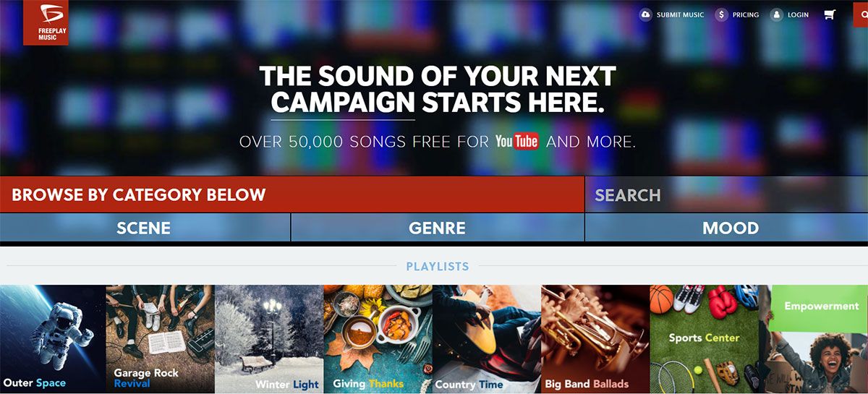
Task: Open the shopping cart icon
Action: [830, 14]
